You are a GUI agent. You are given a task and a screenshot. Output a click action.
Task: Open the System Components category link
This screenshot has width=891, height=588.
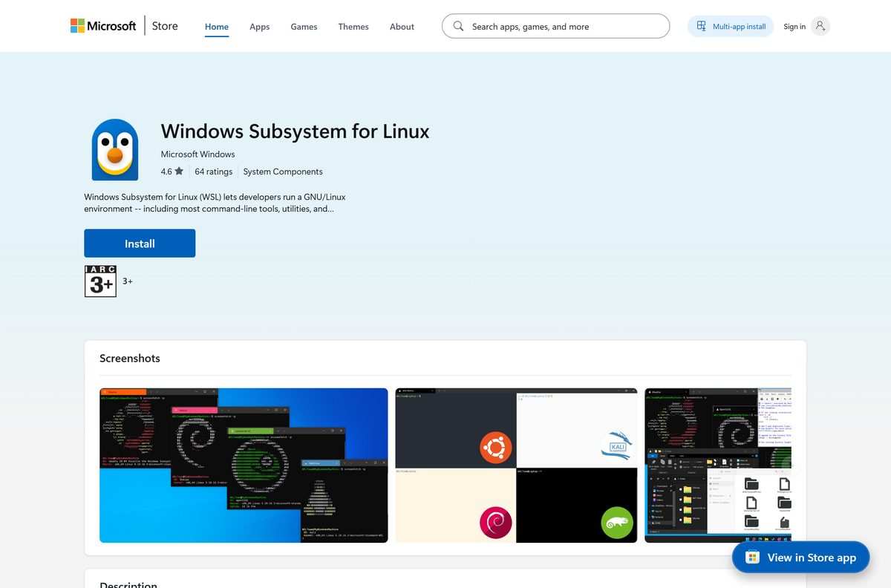click(x=283, y=171)
